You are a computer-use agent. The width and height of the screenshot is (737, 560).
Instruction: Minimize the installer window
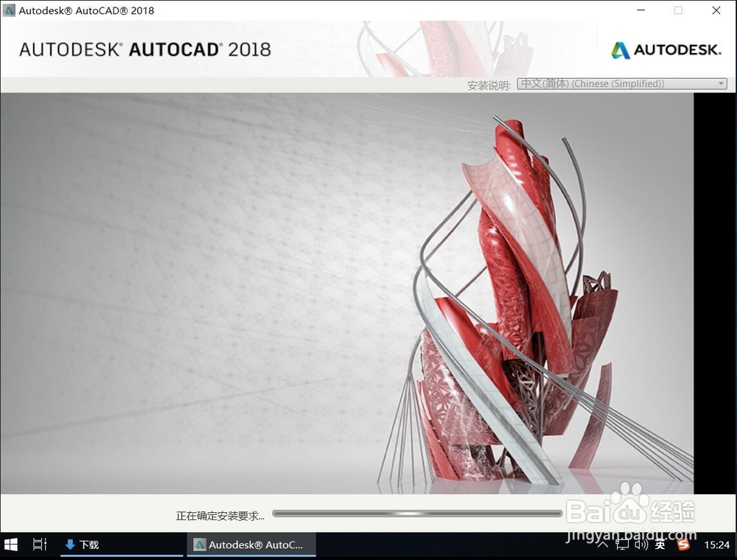point(642,10)
